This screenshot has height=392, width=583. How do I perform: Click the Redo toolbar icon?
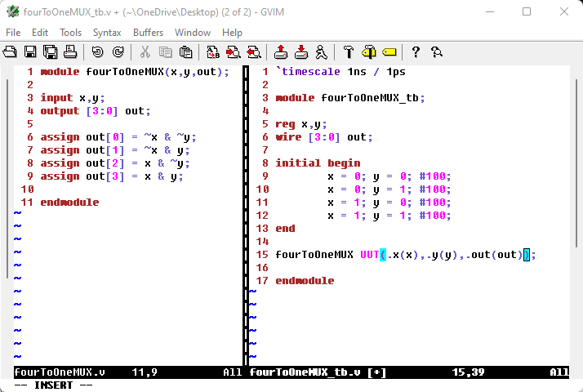point(118,52)
